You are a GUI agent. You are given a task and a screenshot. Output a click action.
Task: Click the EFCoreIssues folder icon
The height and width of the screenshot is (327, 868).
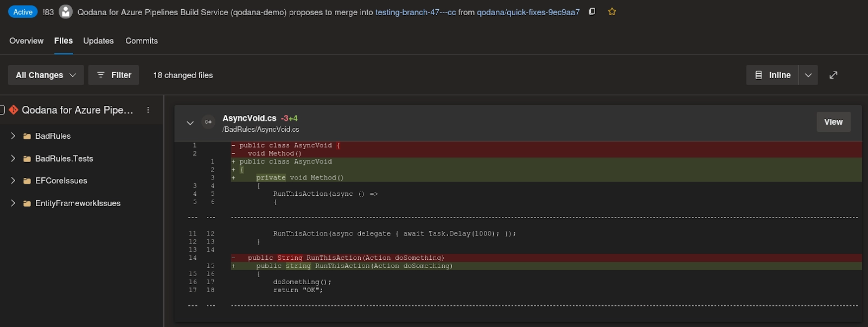(27, 181)
